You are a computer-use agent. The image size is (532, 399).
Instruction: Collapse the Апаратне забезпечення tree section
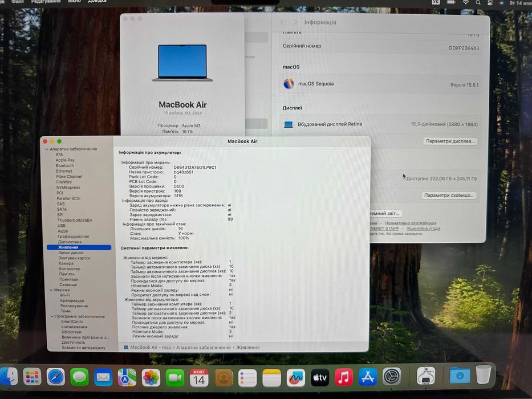(47, 149)
